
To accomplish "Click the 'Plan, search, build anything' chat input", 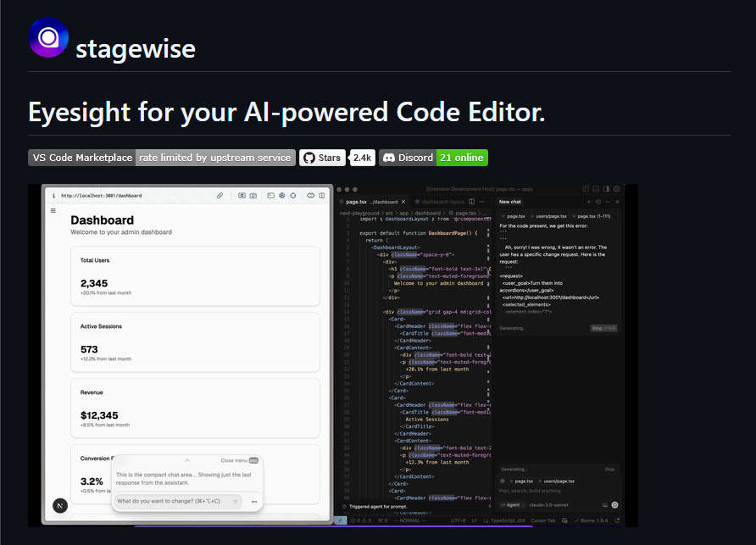I will tap(531, 491).
